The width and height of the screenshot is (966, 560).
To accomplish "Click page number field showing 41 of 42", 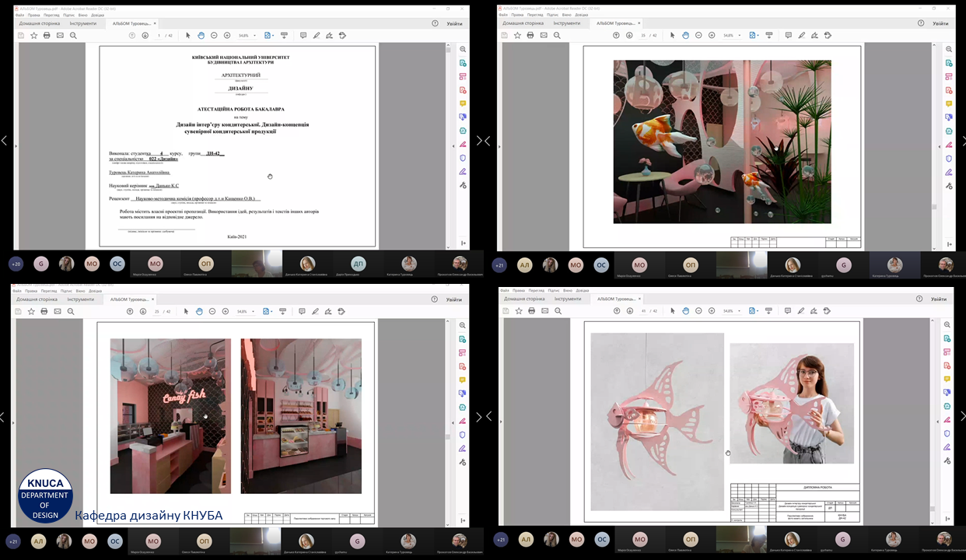I will 644,311.
